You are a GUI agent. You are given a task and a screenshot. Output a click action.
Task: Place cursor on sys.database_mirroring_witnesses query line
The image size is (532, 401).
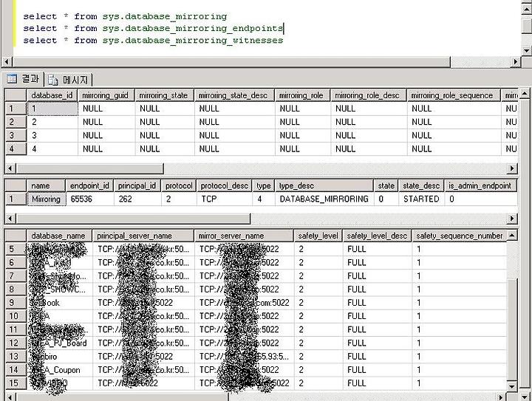click(153, 40)
